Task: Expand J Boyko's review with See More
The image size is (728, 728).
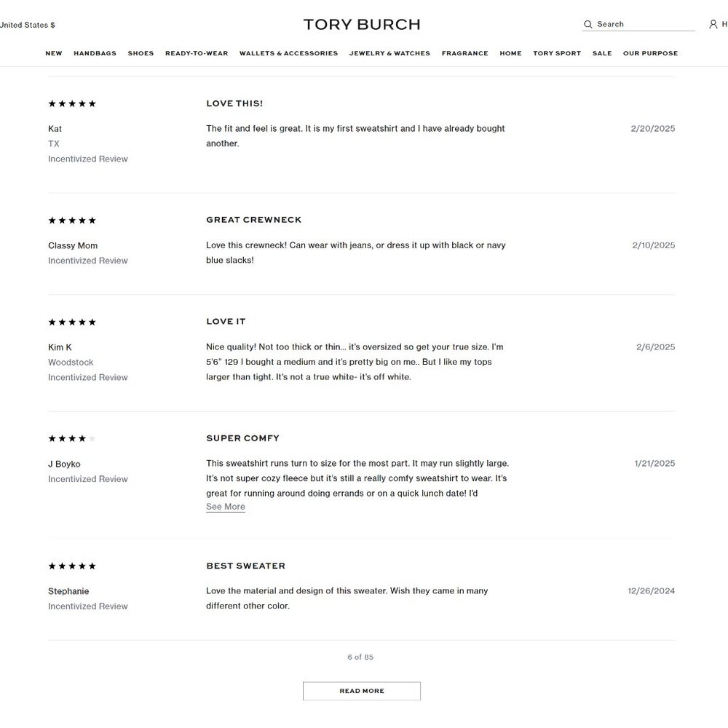Action: [x=226, y=507]
